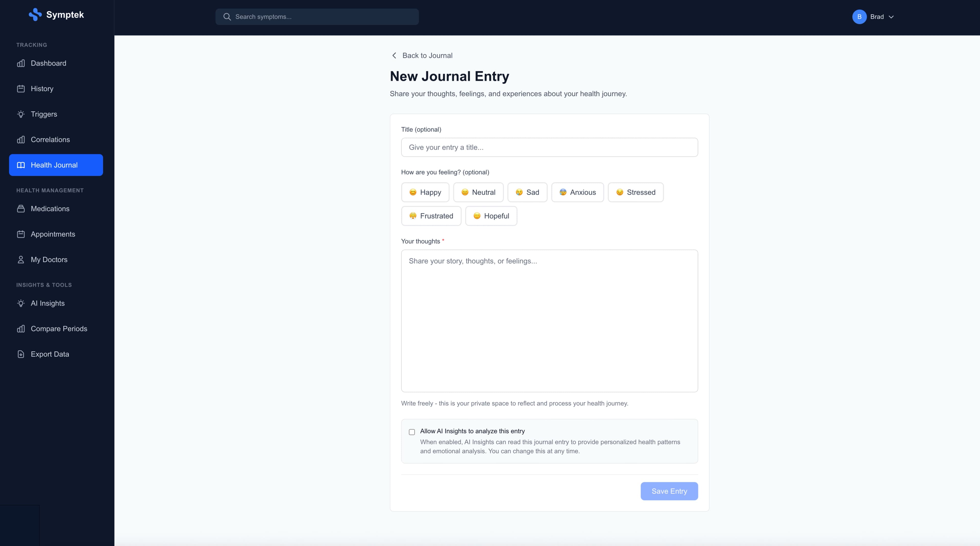Expand the Brad user menu chevron
Screen dimensions: 980x546
[x=891, y=17]
